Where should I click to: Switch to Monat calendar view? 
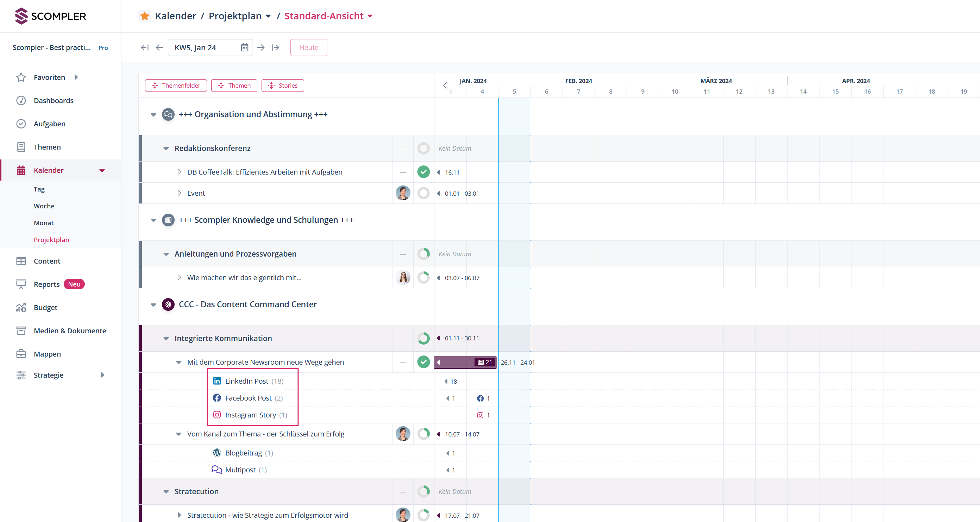44,223
